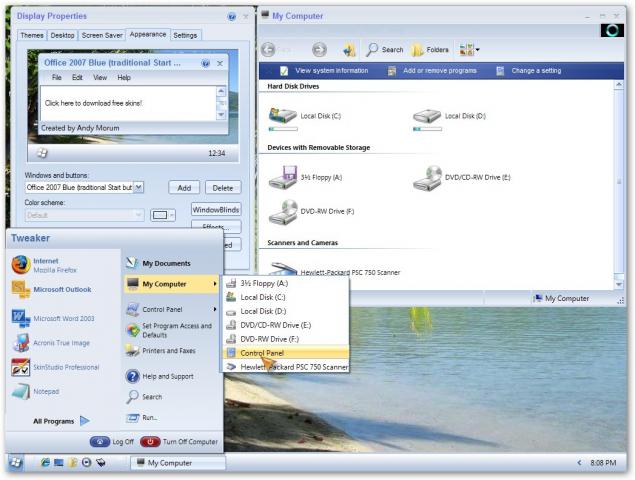This screenshot has width=635, height=480.
Task: Select Local Disk (D:) drive icon in window
Action: 427,116
